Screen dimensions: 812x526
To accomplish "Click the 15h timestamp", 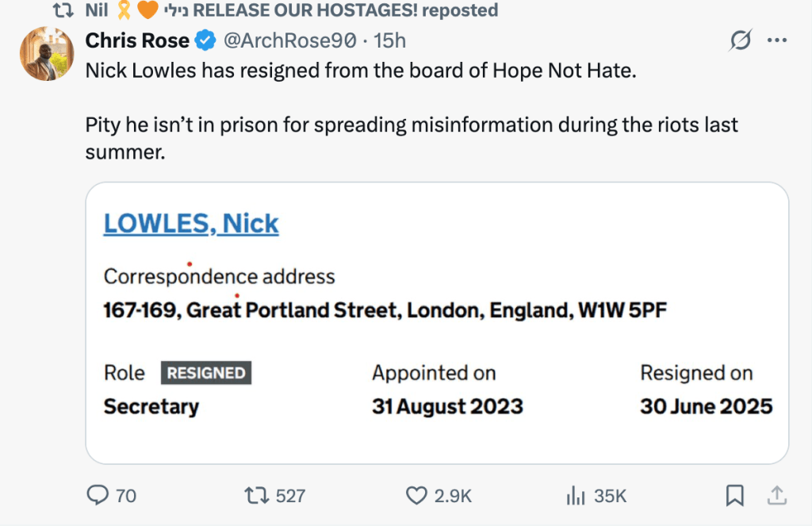I will click(x=390, y=40).
